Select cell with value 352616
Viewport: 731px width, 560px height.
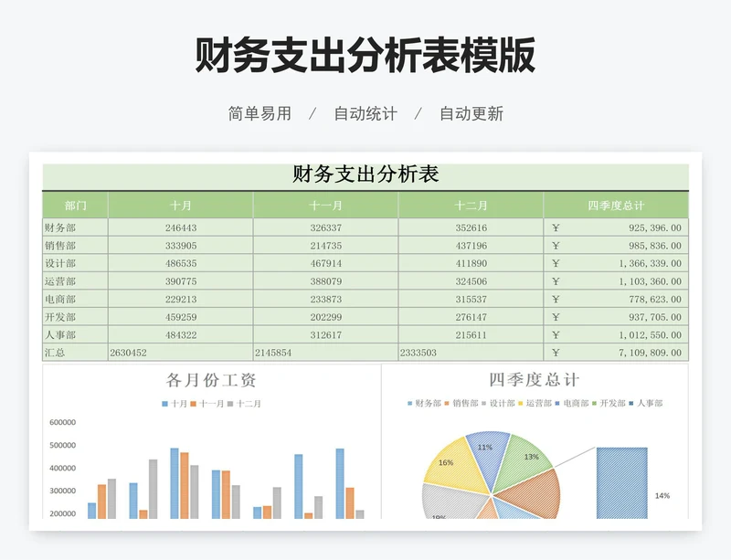point(471,227)
